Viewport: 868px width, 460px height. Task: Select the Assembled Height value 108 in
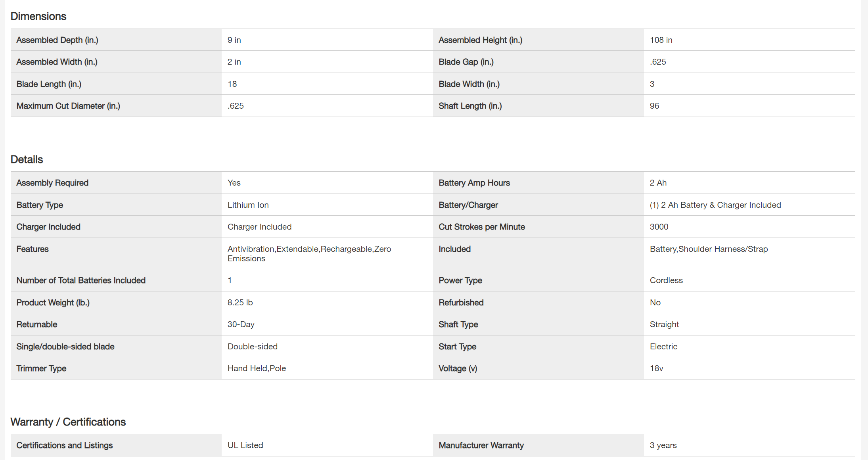661,40
